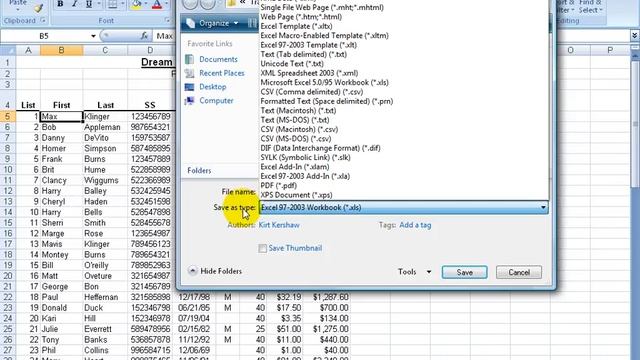Image resolution: width=640 pixels, height=360 pixels.
Task: Choose Excel Add-In (*.xlam) file type
Action: click(x=295, y=167)
